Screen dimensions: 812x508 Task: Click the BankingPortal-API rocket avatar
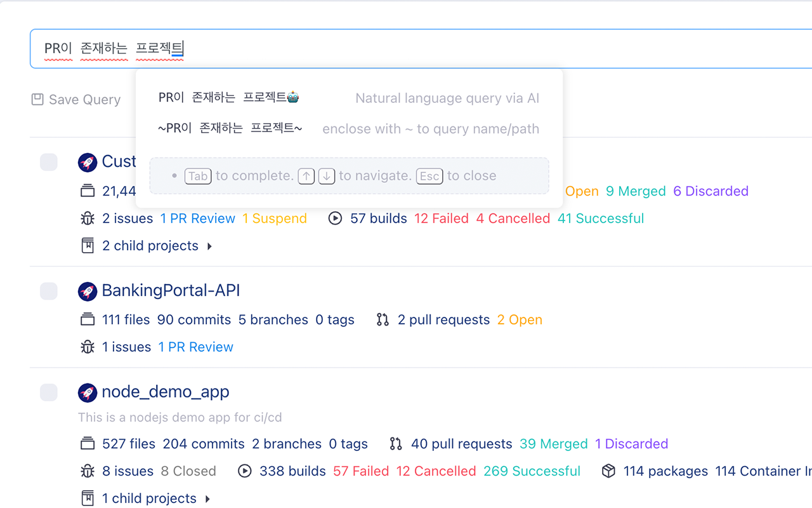(x=88, y=291)
